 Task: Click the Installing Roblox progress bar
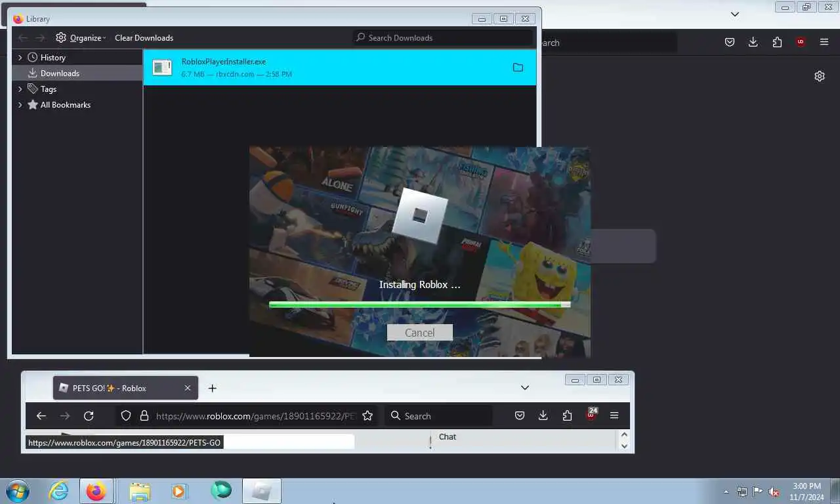(x=419, y=304)
